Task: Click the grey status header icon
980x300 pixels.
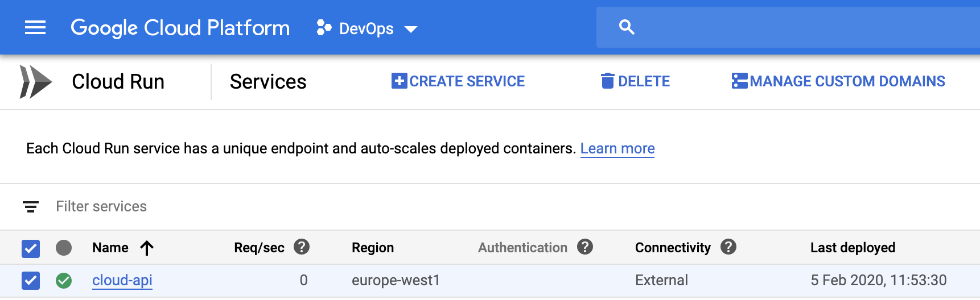Action: pyautogui.click(x=64, y=248)
